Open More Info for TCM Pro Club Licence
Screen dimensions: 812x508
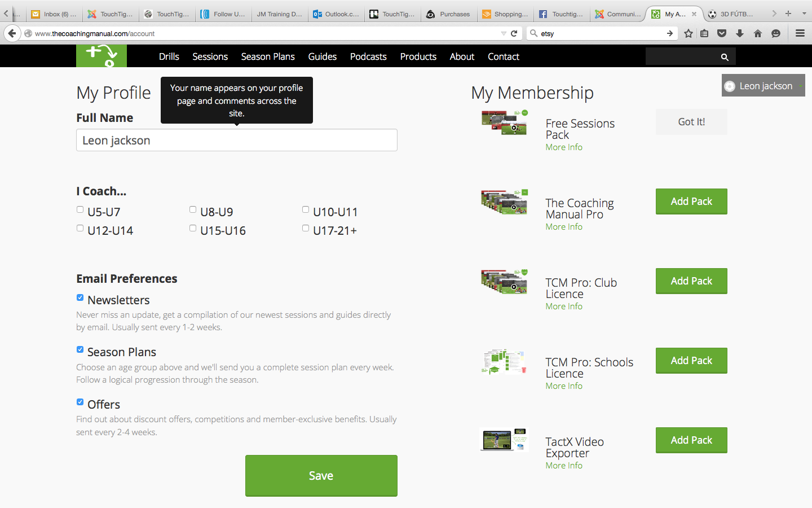tap(564, 306)
